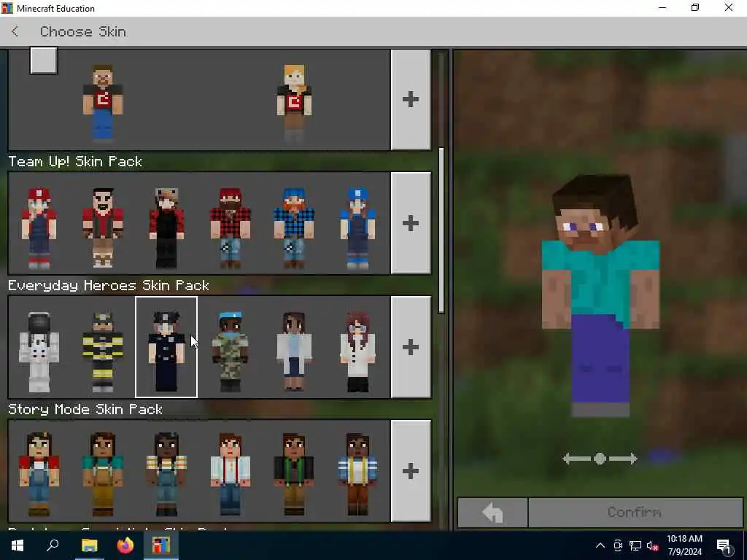Select Story Mode white shirt red suspenders skin
The width and height of the screenshot is (747, 560).
(230, 474)
